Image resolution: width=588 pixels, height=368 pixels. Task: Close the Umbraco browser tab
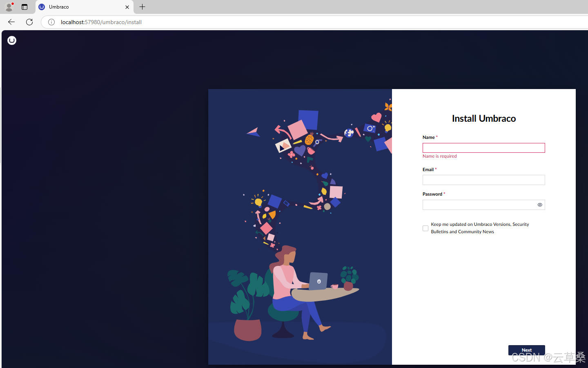point(127,7)
